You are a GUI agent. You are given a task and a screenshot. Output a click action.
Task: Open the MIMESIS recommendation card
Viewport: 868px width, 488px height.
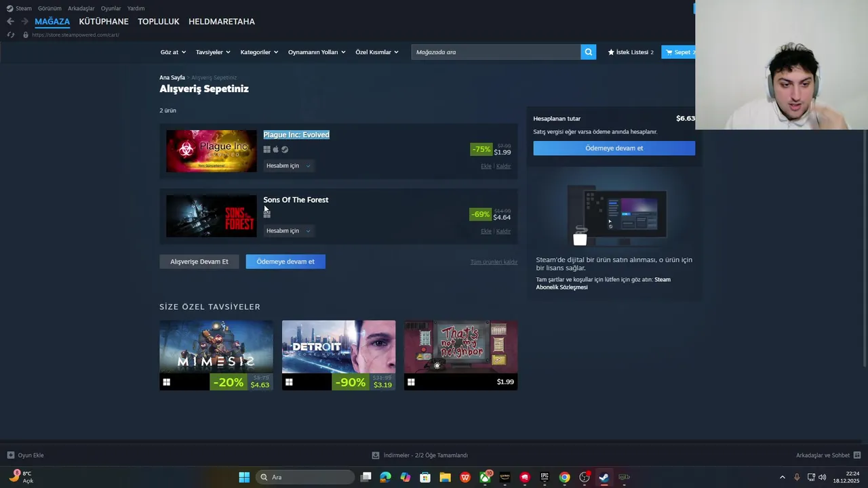[216, 355]
